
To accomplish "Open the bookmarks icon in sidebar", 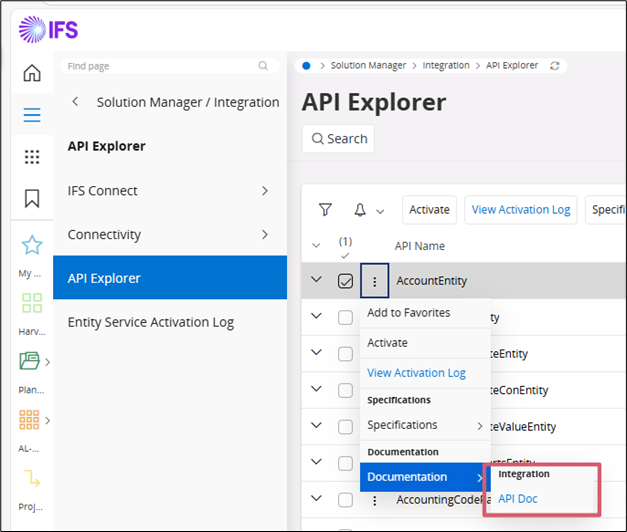I will click(x=32, y=198).
